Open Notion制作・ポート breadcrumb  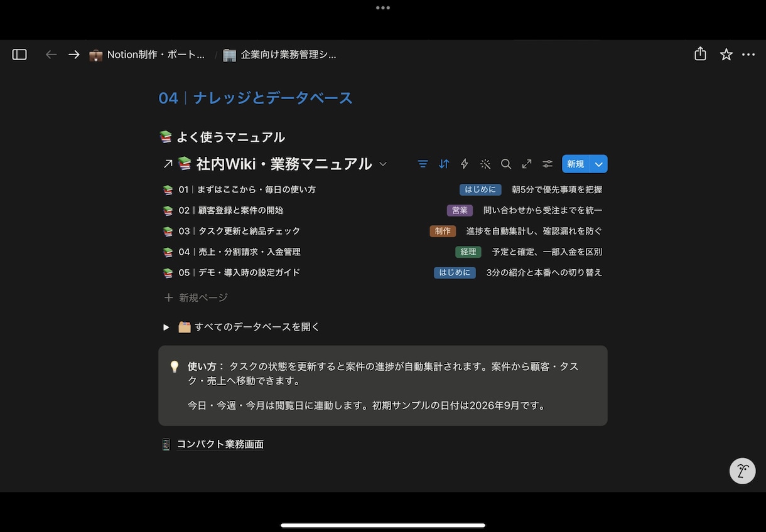coord(147,55)
